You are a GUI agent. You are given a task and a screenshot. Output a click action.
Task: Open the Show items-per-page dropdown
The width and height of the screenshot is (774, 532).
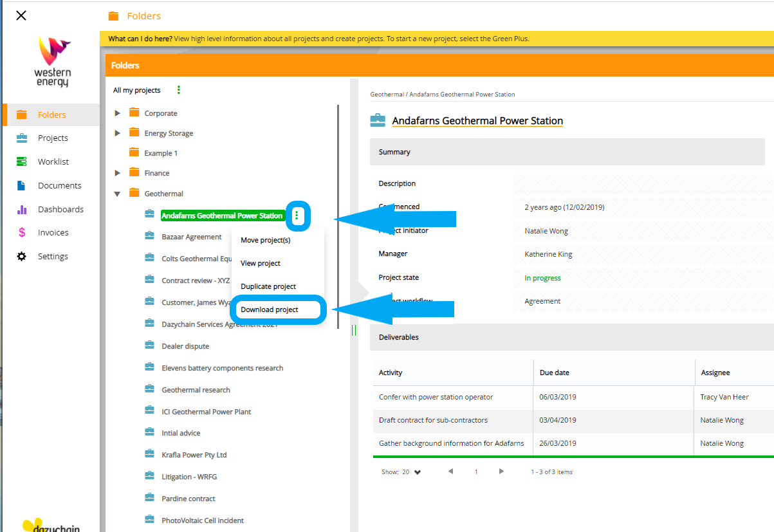(x=418, y=472)
